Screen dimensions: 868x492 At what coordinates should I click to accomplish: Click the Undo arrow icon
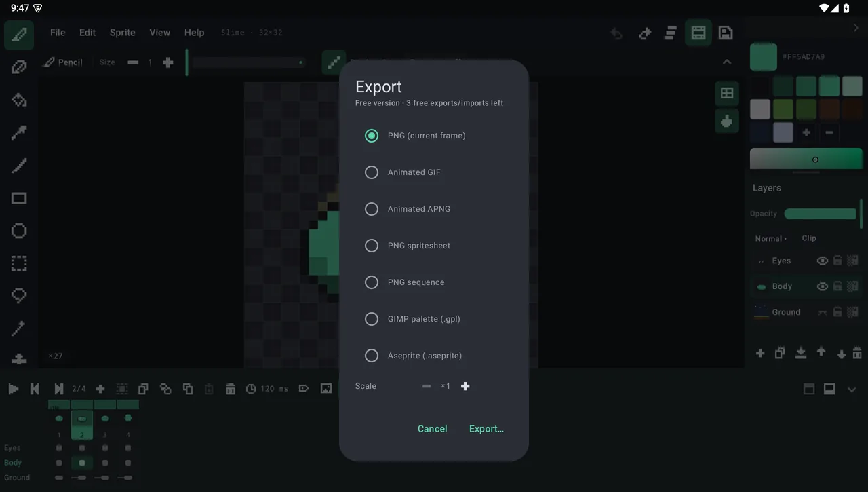point(616,33)
